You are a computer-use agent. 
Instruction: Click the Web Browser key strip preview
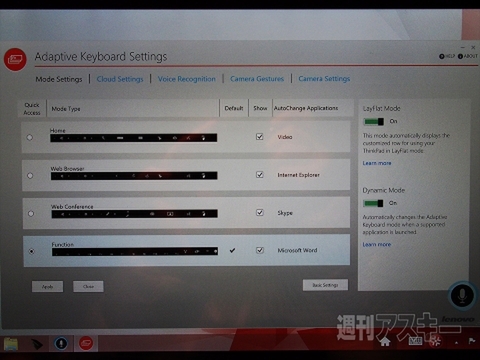click(134, 176)
